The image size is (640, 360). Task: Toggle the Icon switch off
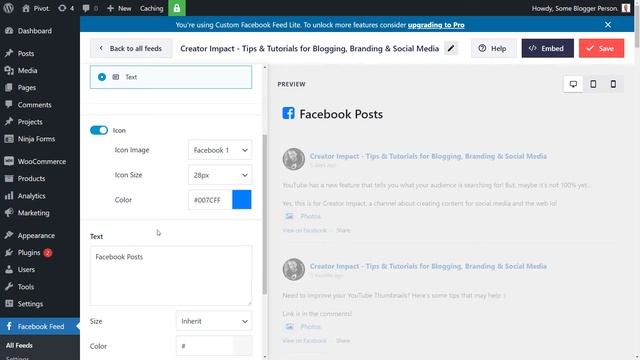tap(99, 130)
